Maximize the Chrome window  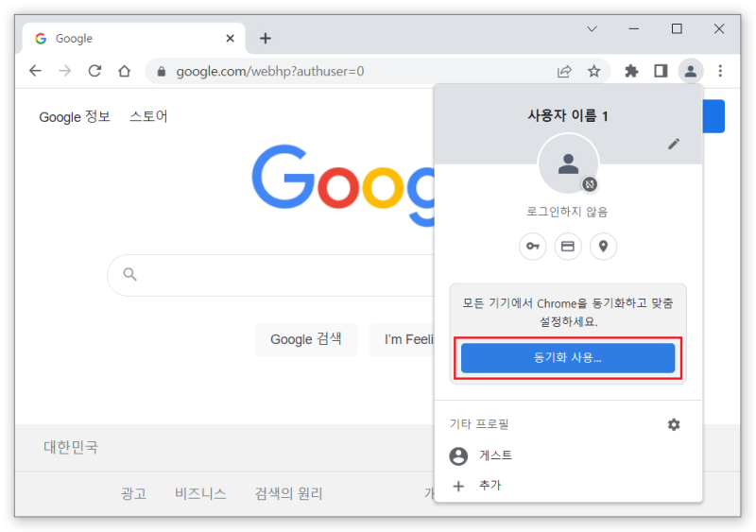tap(677, 29)
